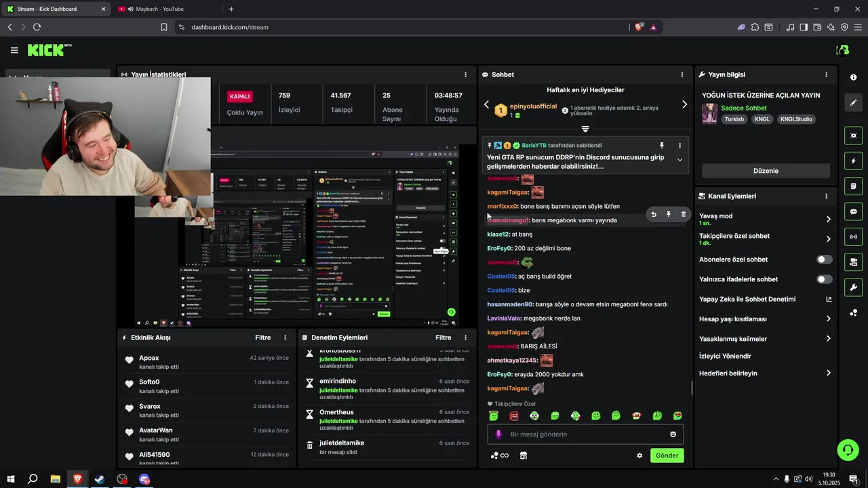Open chat settings gear icon
The image size is (868, 488).
tap(639, 455)
